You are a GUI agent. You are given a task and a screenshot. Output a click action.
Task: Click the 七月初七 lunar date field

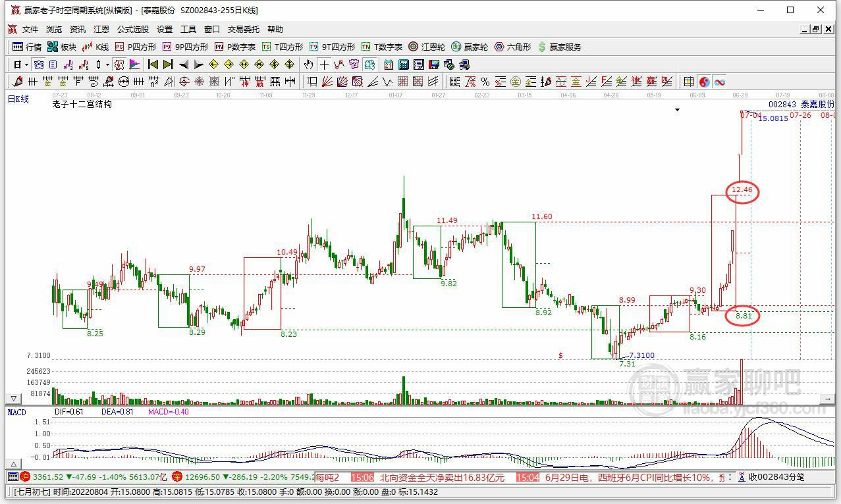[x=32, y=491]
